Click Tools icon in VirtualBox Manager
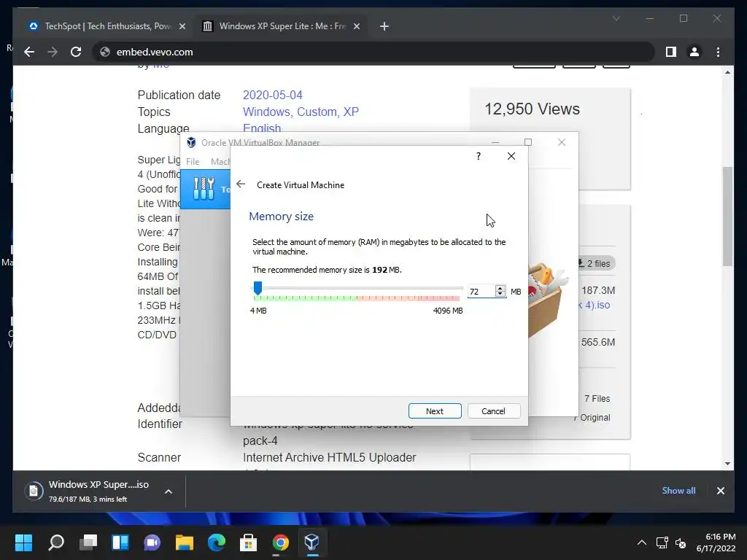Image resolution: width=747 pixels, height=560 pixels. point(204,189)
